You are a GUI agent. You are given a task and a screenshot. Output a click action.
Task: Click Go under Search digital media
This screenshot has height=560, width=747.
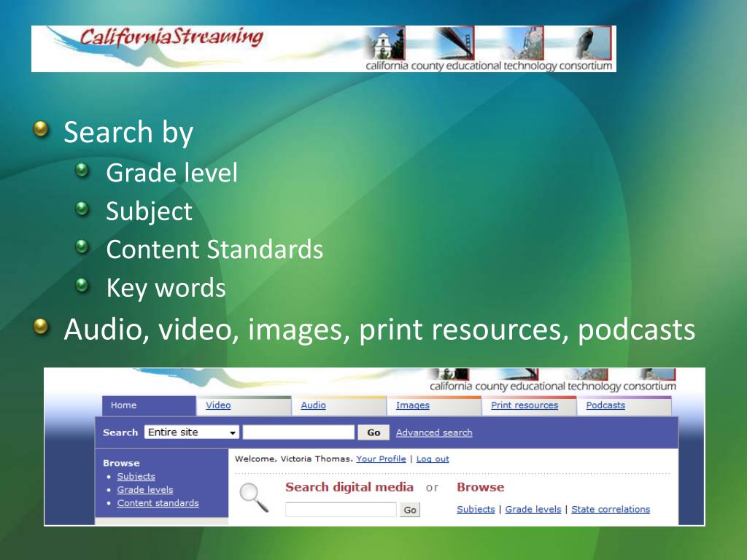(410, 510)
